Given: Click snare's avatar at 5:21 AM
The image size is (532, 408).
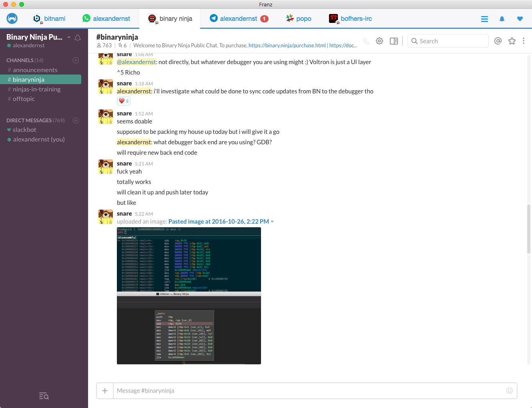Looking at the screenshot, I should 106,167.
